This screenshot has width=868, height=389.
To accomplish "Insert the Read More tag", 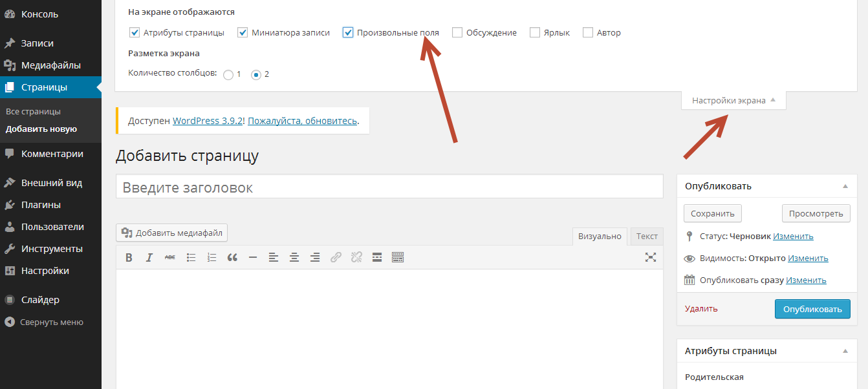I will tap(377, 257).
